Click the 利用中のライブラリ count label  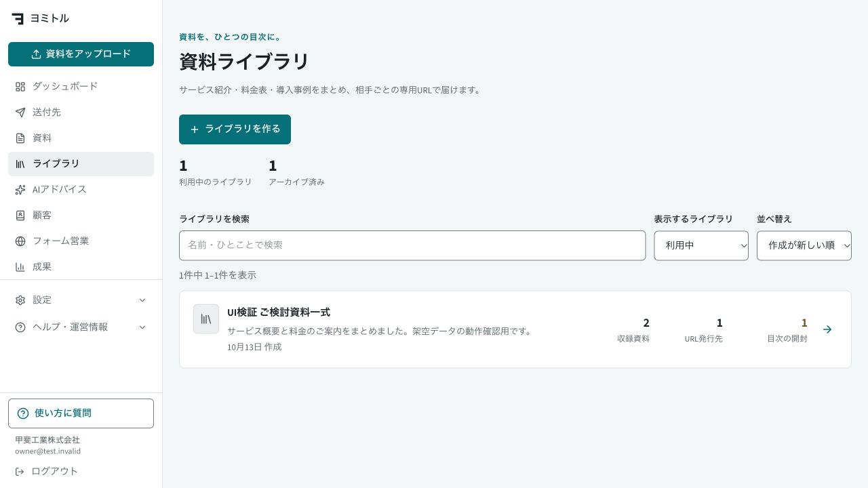[x=216, y=182]
